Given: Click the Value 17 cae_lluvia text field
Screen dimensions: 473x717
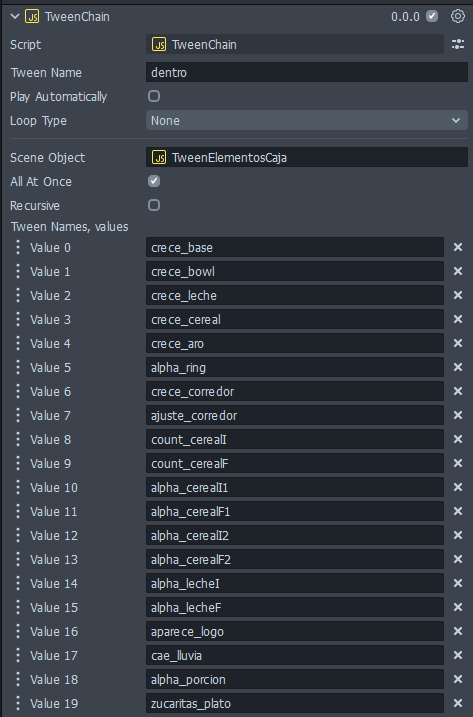Looking at the screenshot, I should pyautogui.click(x=295, y=656).
